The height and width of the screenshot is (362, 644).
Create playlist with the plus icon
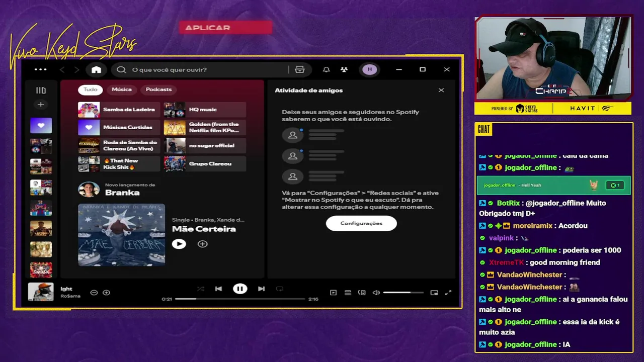[x=41, y=105]
